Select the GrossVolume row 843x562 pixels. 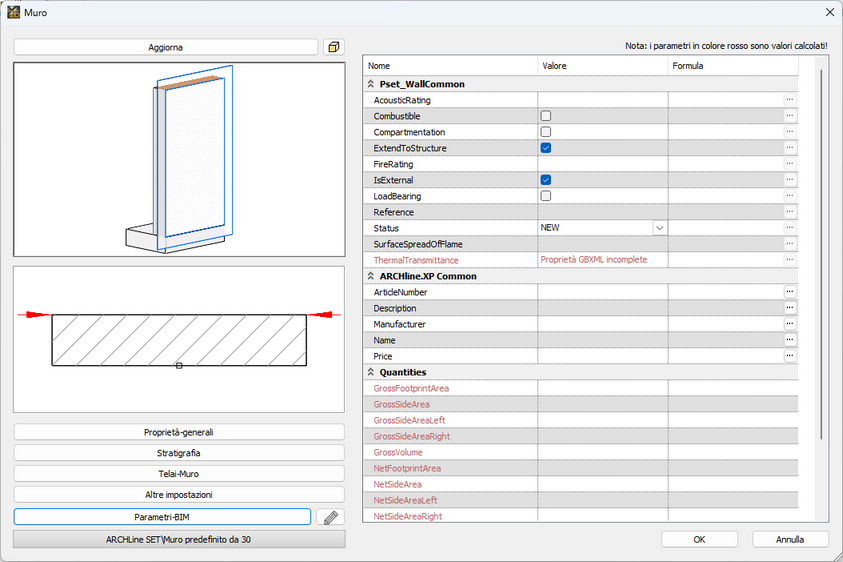tap(581, 452)
